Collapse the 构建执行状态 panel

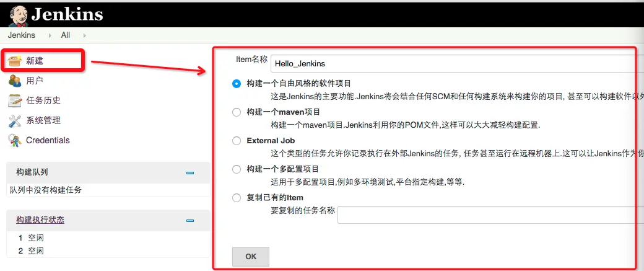(x=189, y=221)
